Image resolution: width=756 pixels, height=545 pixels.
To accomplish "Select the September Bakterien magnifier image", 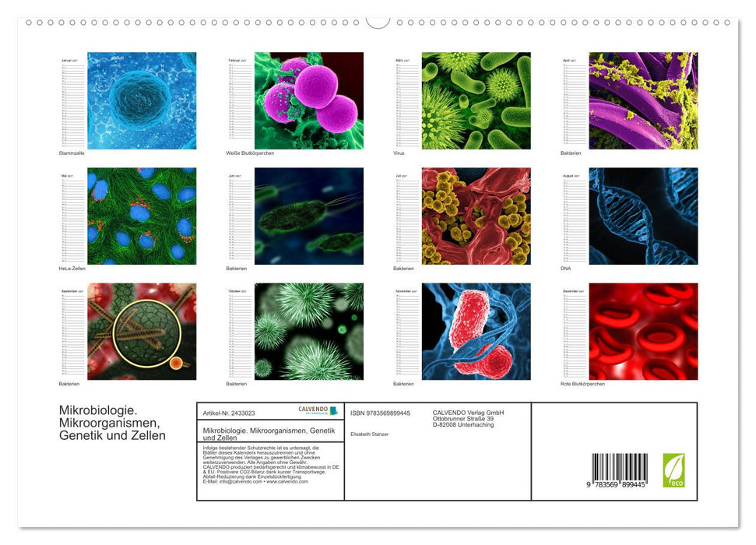I will coord(142,332).
